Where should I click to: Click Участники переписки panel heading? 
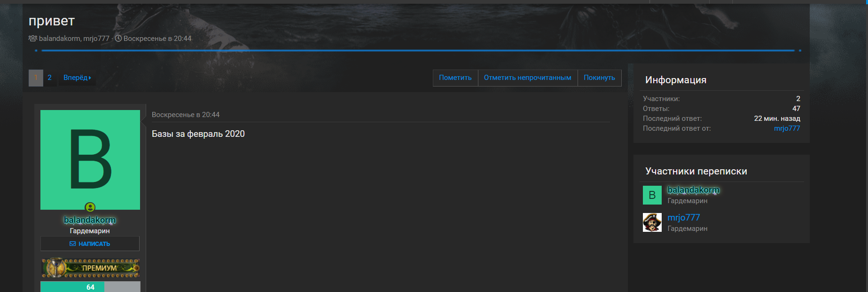coord(696,171)
